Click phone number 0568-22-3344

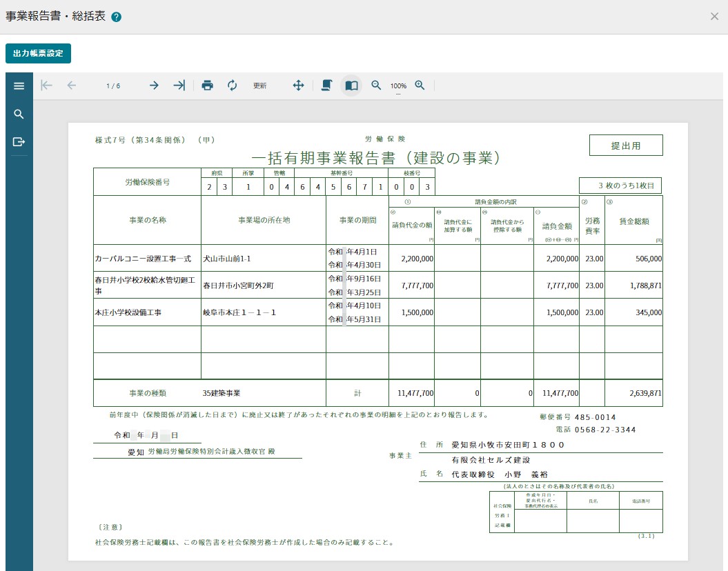coord(605,430)
